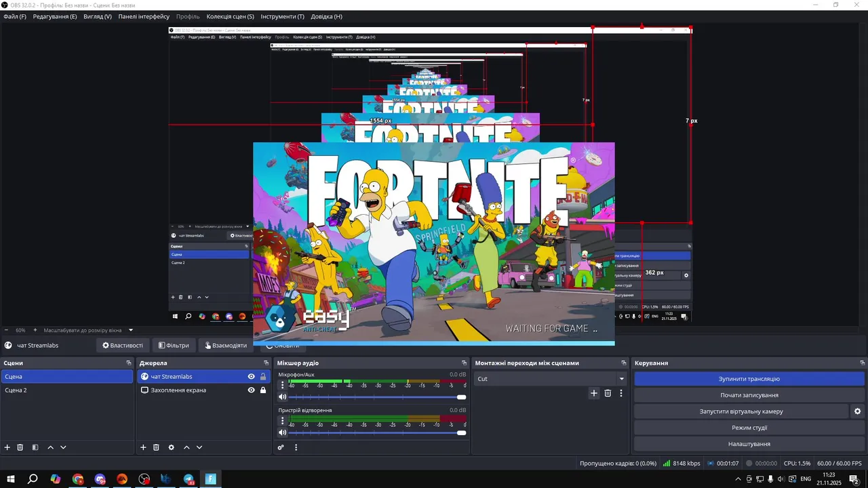The image size is (868, 488).
Task: Move scene down in Сцени panel
Action: click(x=63, y=447)
